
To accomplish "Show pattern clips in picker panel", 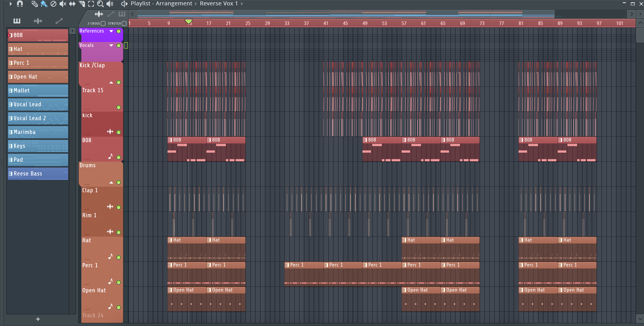I will [x=17, y=21].
